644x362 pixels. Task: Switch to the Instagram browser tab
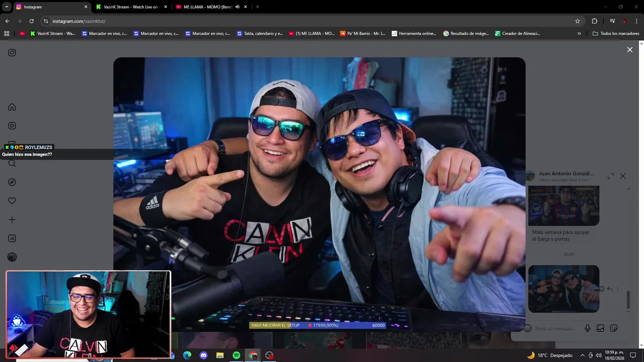click(x=50, y=7)
